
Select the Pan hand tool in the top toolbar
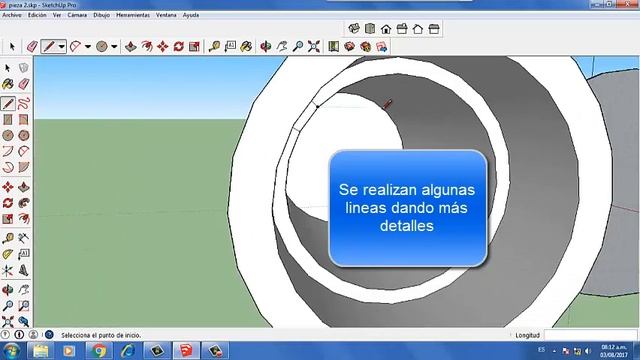tap(282, 47)
